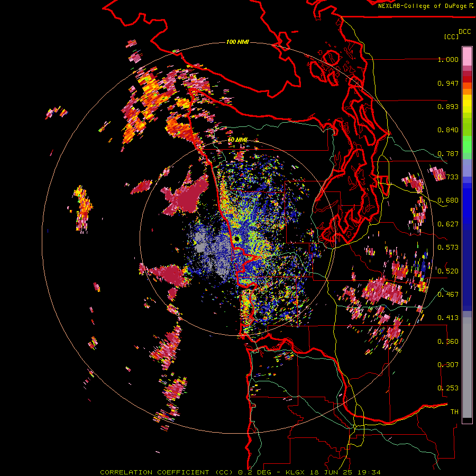
Task: Select the 0.627 scale value
Action: (448, 224)
